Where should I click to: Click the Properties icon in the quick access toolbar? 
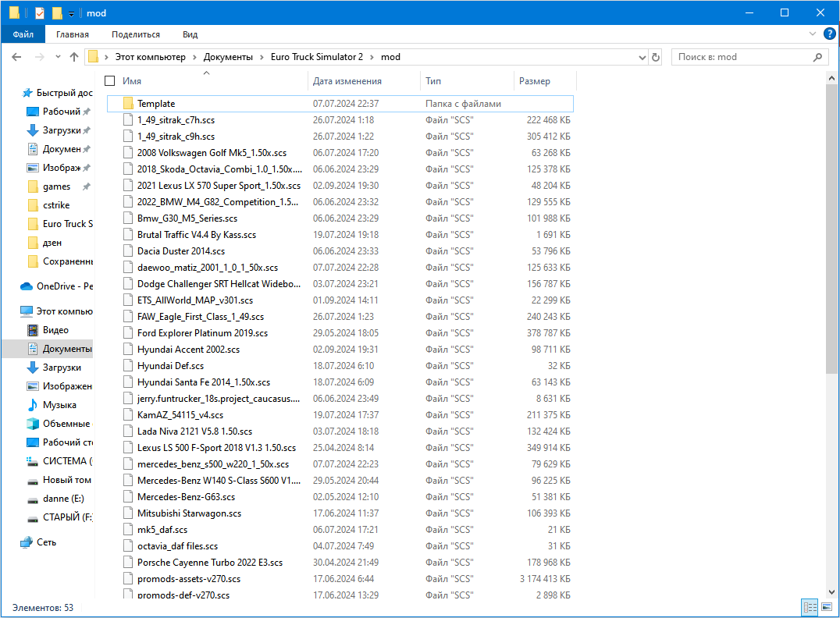click(x=40, y=12)
